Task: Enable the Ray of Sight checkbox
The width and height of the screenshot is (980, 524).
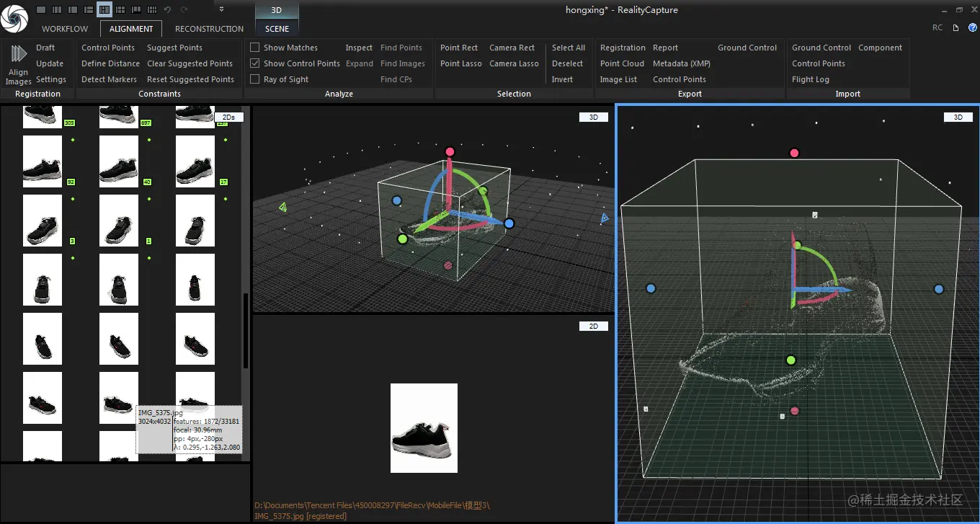Action: pos(254,79)
